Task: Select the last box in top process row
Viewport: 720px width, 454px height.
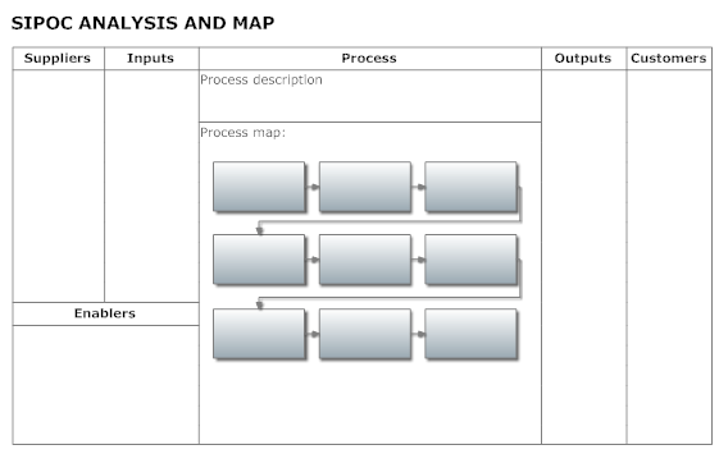Action: click(470, 187)
